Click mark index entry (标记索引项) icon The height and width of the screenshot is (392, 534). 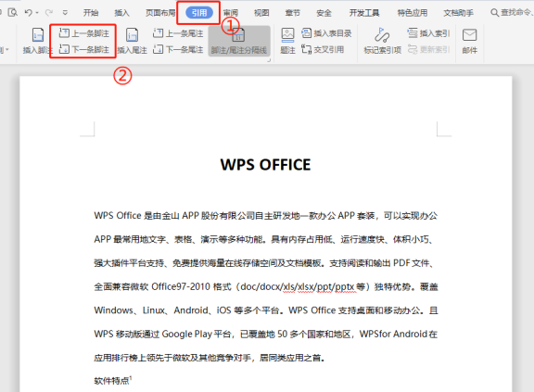382,35
